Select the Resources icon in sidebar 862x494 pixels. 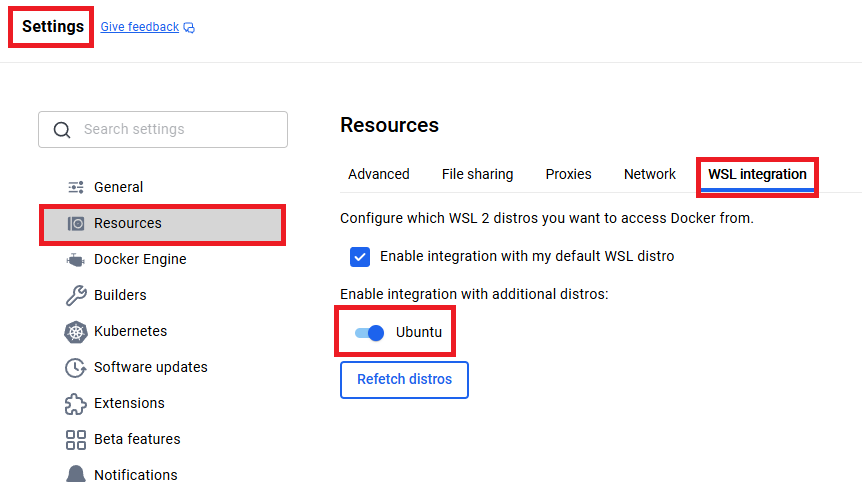76,224
